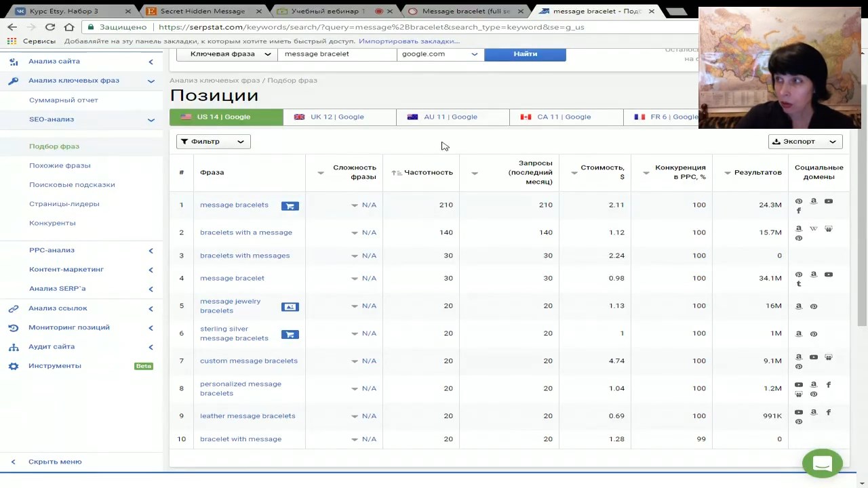Image resolution: width=868 pixels, height=488 pixels.
Task: Click the chain link icon for Анализ ссылок
Action: [x=14, y=308]
